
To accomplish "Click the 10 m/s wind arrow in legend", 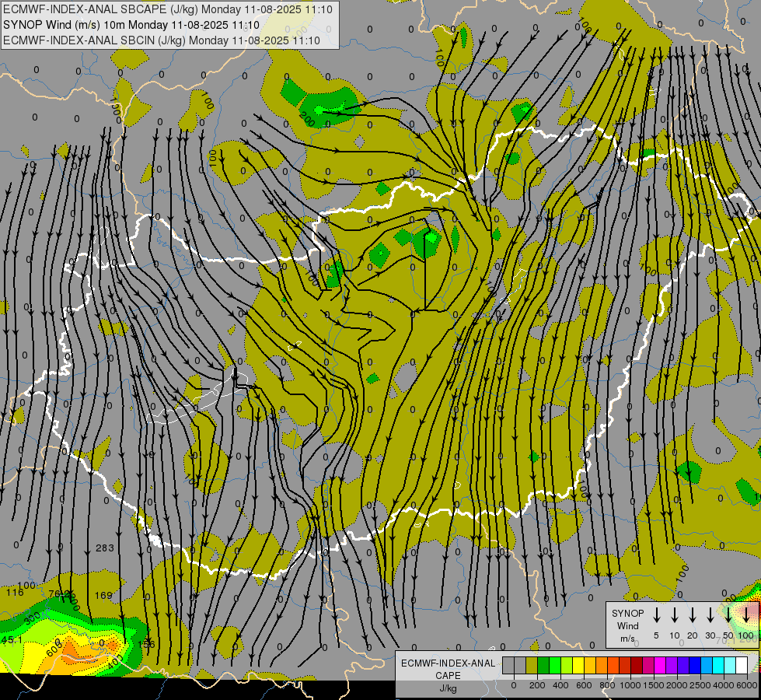I will 675,614.
